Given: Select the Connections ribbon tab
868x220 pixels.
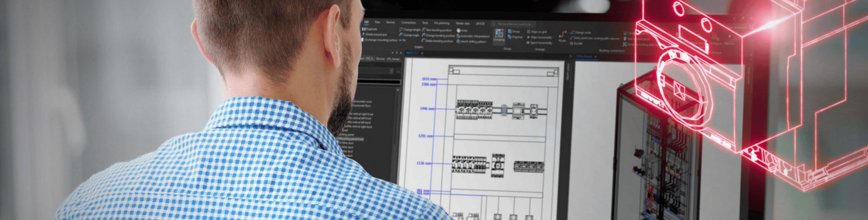Looking at the screenshot, I should point(408,23).
